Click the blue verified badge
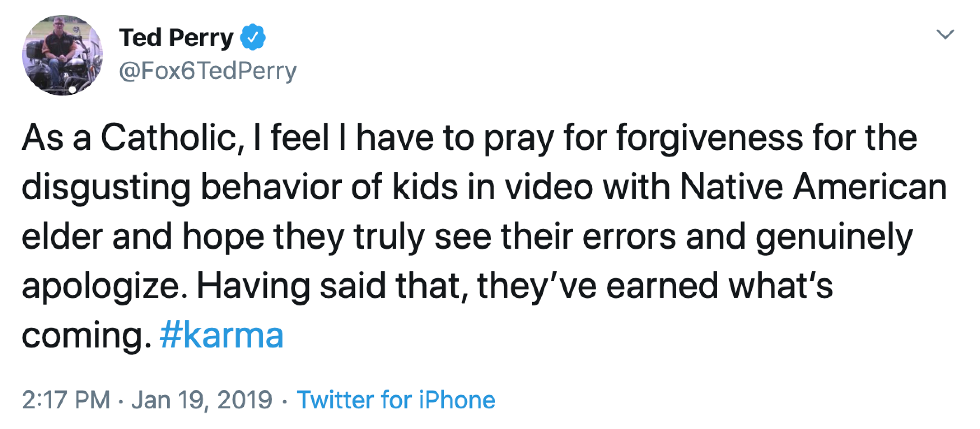980x429 pixels. coord(256,39)
